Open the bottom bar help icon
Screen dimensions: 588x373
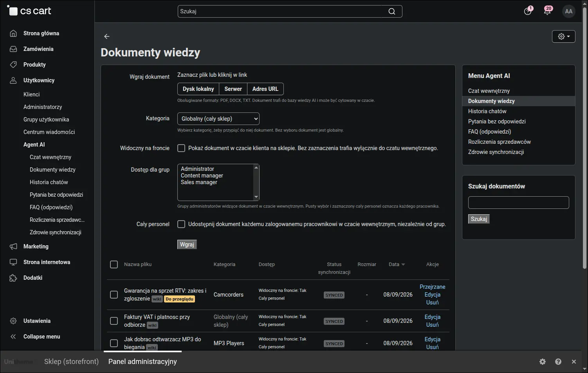pos(558,362)
